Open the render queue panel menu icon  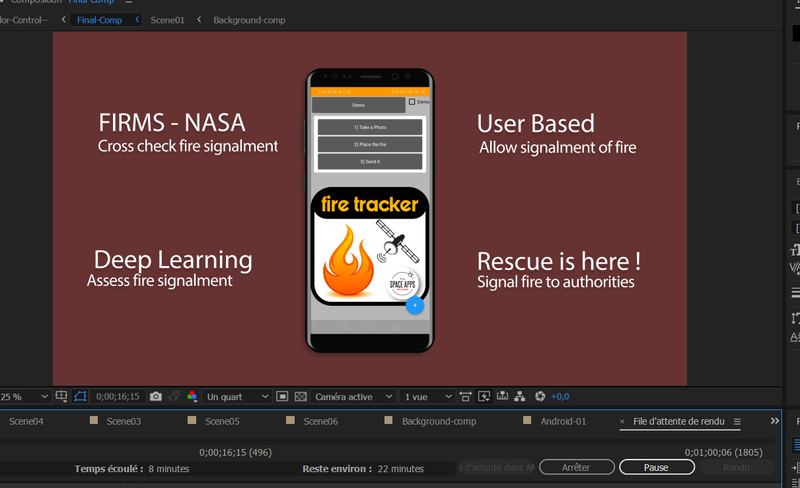pyautogui.click(x=737, y=422)
